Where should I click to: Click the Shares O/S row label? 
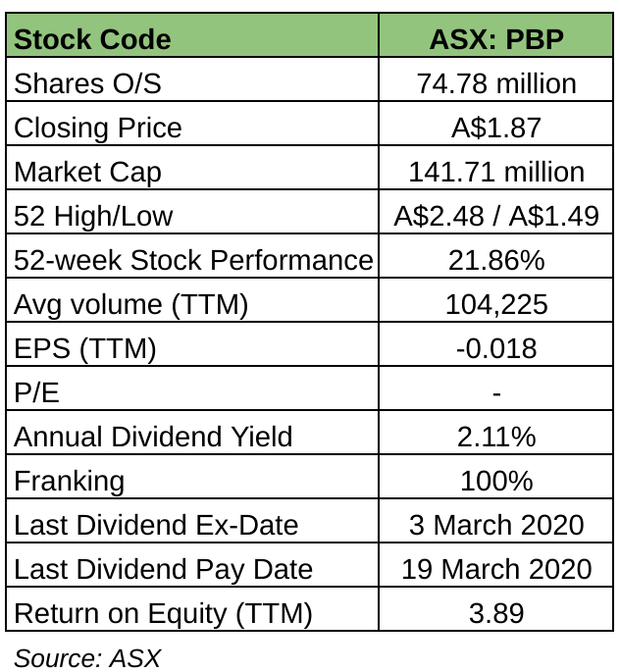(x=88, y=83)
